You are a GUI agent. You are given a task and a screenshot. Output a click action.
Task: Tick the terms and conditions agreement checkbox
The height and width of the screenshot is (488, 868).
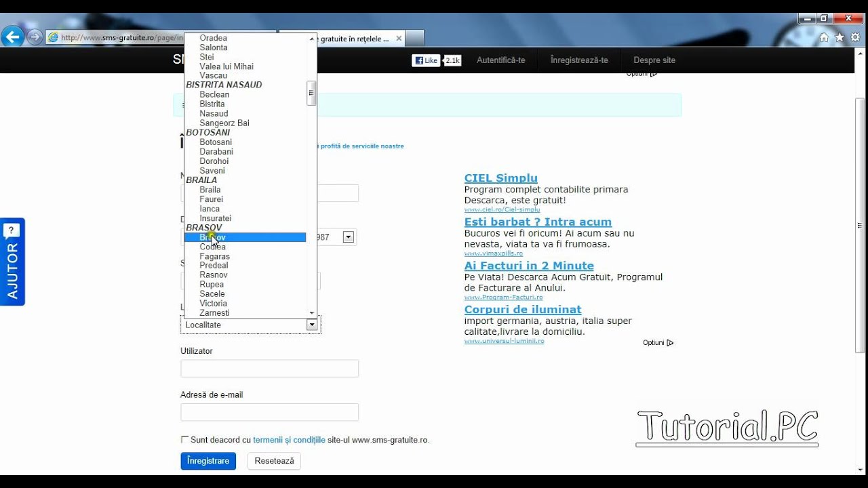pos(184,439)
